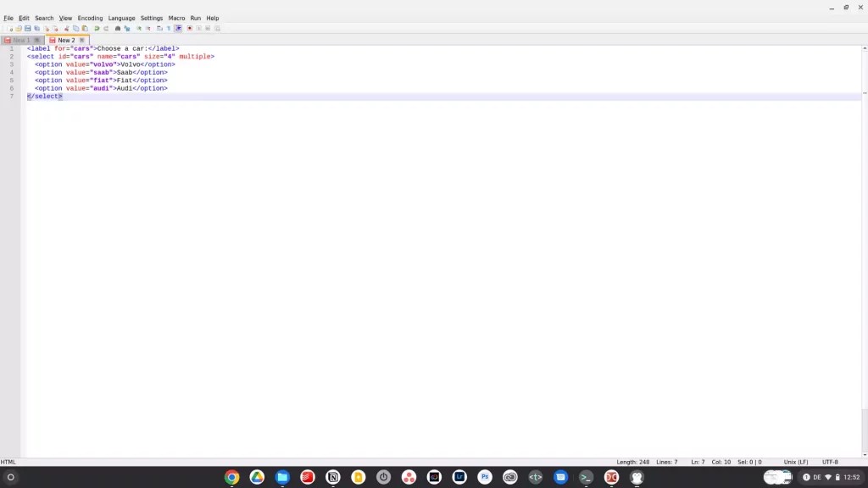868x488 pixels.
Task: Enable macro recording from the toolbar
Action: click(x=189, y=28)
